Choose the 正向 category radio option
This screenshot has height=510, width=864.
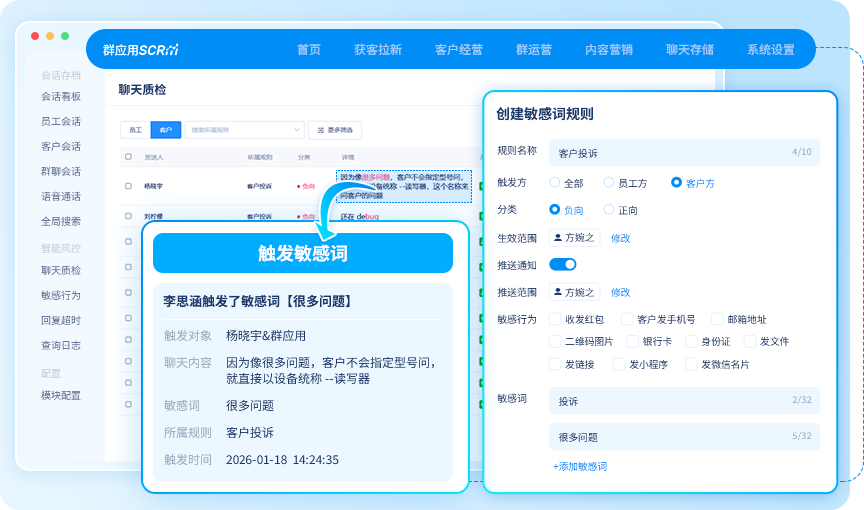click(609, 209)
